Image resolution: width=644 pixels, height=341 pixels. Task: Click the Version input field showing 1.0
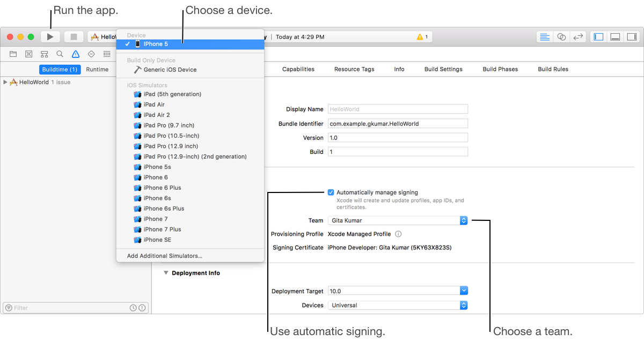click(x=398, y=138)
